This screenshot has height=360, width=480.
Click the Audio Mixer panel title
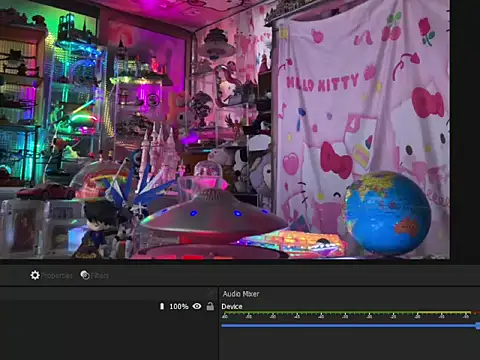(x=241, y=294)
